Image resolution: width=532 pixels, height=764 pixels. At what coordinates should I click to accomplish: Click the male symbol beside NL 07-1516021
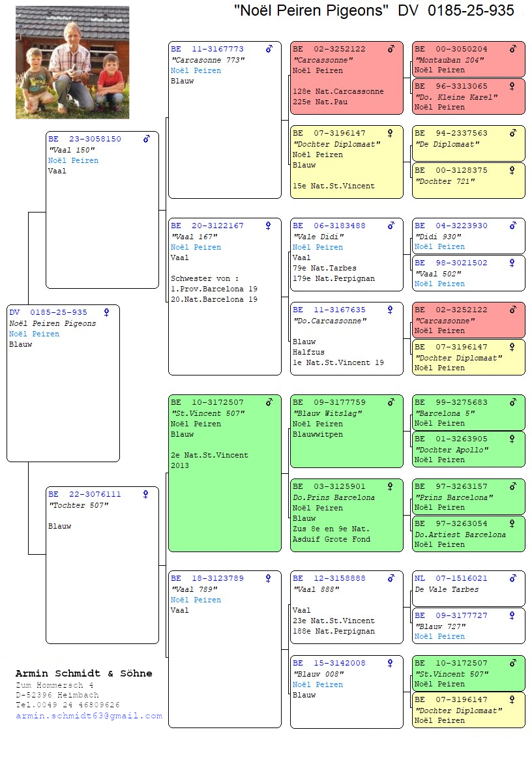click(x=512, y=578)
